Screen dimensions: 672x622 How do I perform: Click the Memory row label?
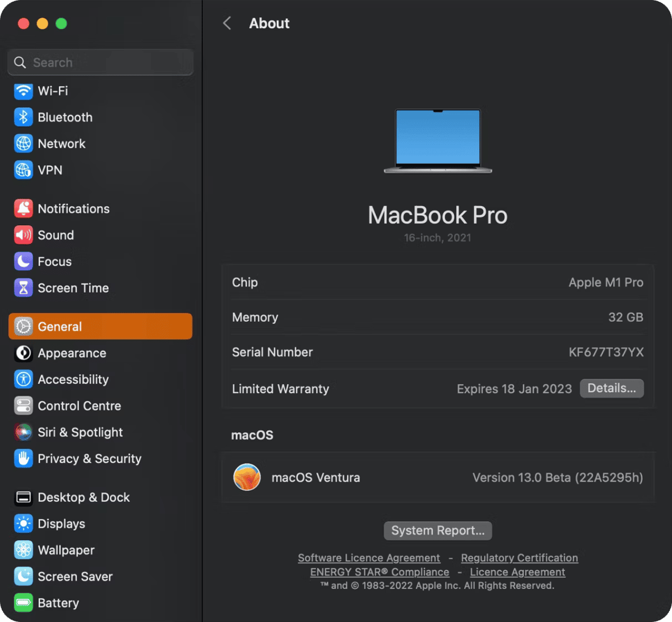[x=255, y=317]
